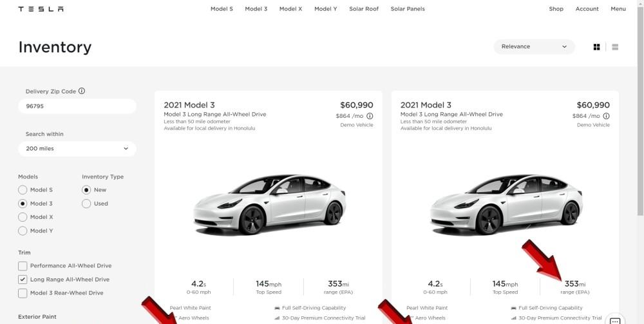Click second card's Pearl White Paint text
This screenshot has height=324, width=644.
tap(427, 307)
